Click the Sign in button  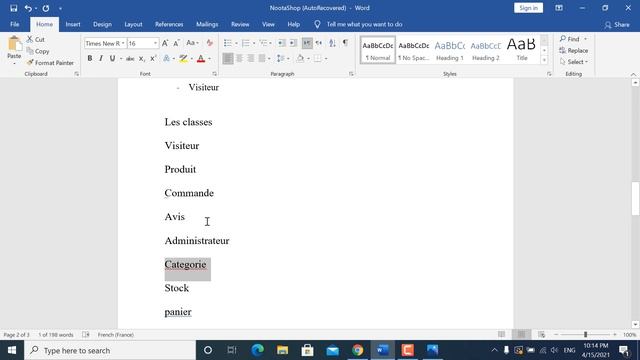coord(528,8)
